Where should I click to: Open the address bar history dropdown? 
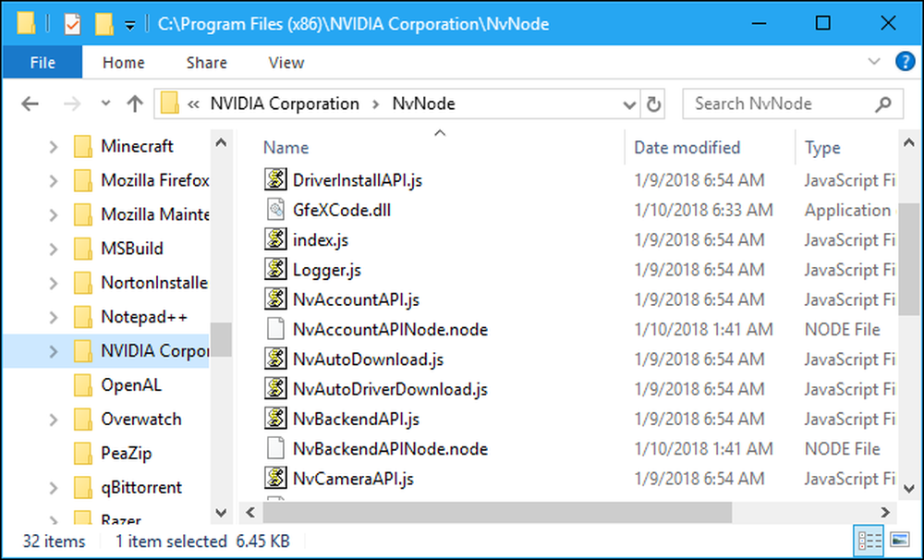click(x=629, y=104)
